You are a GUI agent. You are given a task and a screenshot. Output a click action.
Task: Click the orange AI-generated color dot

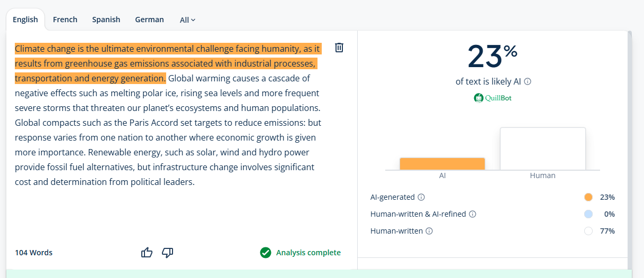click(x=588, y=197)
